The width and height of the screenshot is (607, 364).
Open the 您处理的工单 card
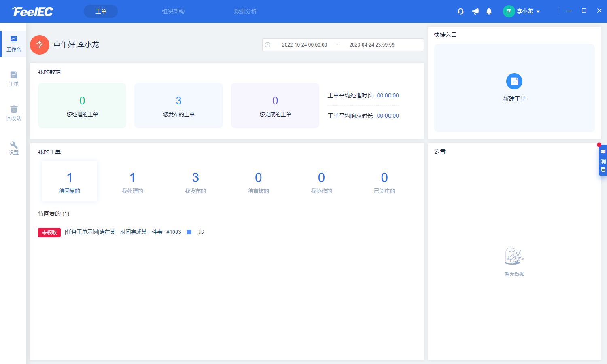click(x=82, y=106)
